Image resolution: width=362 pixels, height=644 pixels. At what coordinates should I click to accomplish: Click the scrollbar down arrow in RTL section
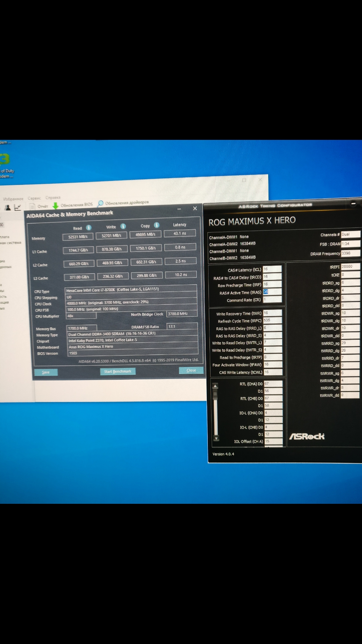click(216, 438)
